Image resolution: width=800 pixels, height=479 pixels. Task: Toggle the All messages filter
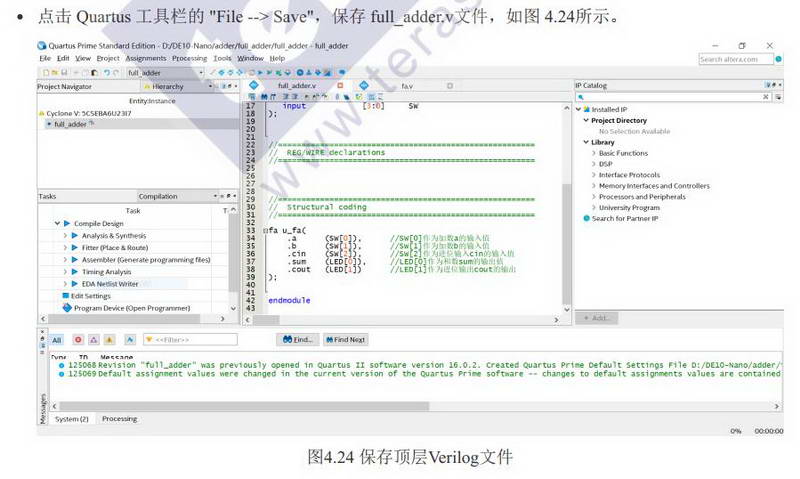57,340
